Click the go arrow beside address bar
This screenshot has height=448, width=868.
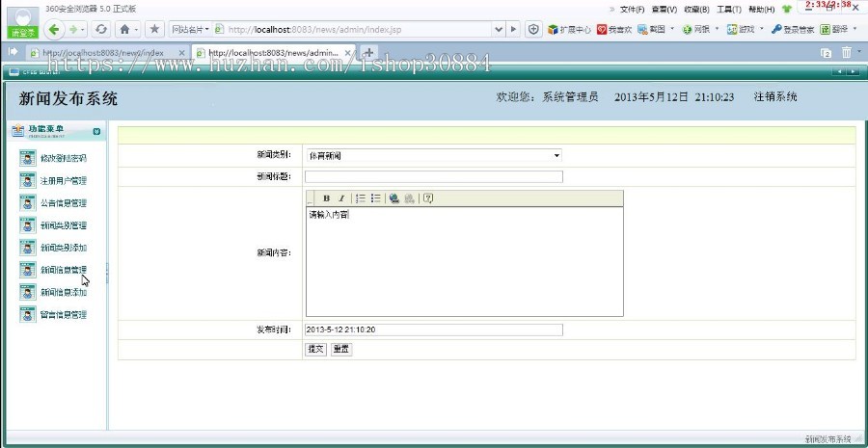pyautogui.click(x=513, y=29)
